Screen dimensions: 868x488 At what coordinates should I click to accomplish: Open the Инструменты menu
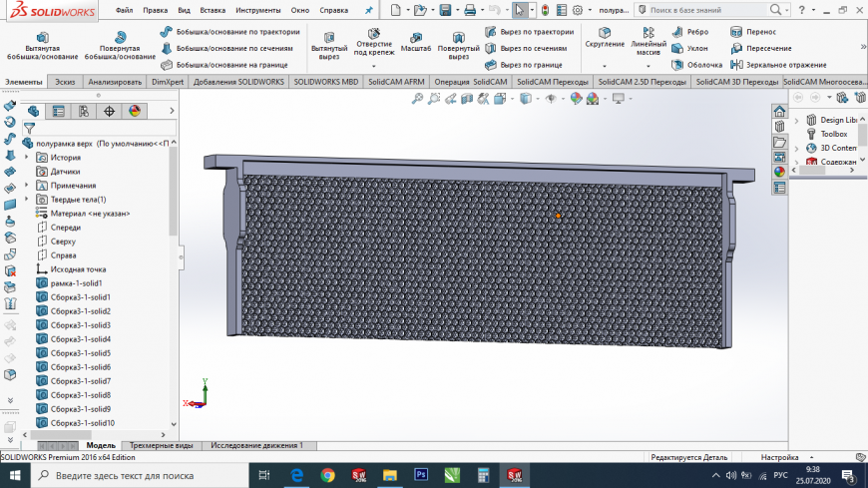pyautogui.click(x=257, y=10)
